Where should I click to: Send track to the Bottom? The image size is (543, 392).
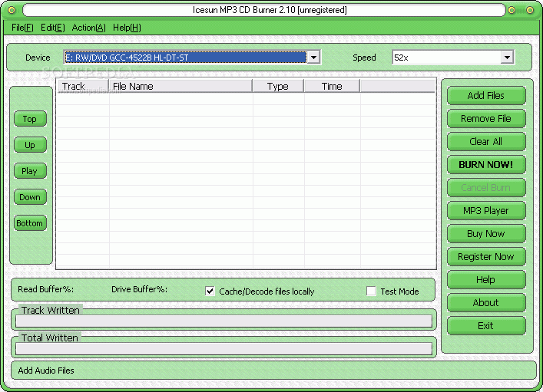[30, 223]
